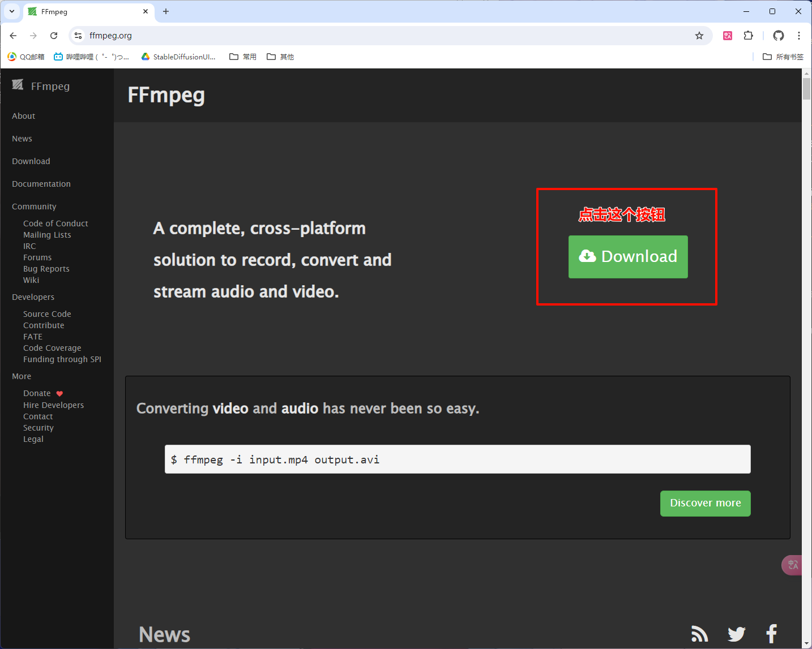This screenshot has width=812, height=649.
Task: Open 所有书签 all bookmarks folder
Action: [783, 57]
